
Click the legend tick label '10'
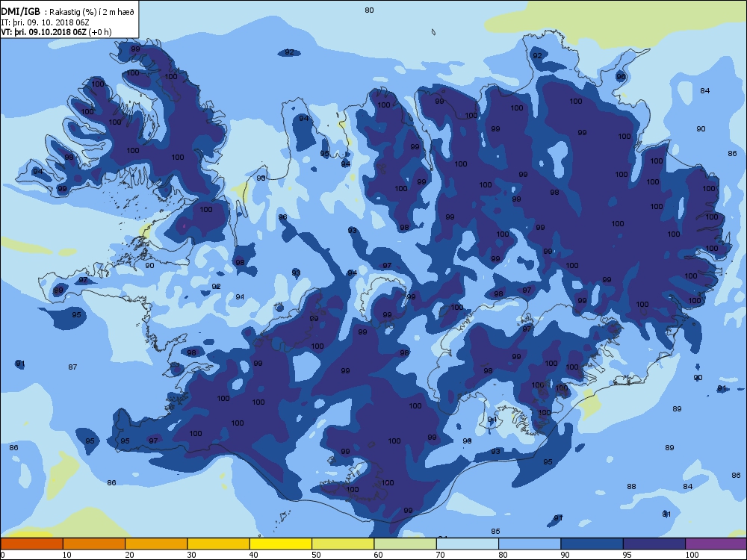coord(67,554)
